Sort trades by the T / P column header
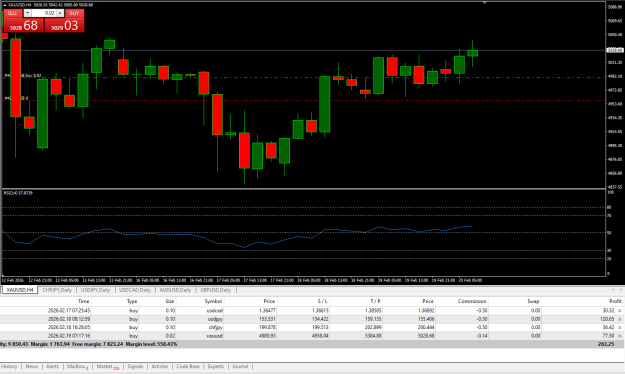Image resolution: width=625 pixels, height=374 pixels. tap(375, 301)
